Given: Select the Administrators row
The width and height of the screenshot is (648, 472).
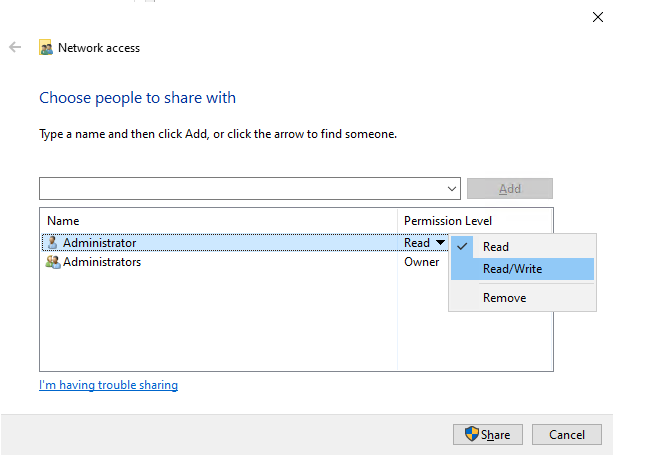Looking at the screenshot, I should click(245, 262).
